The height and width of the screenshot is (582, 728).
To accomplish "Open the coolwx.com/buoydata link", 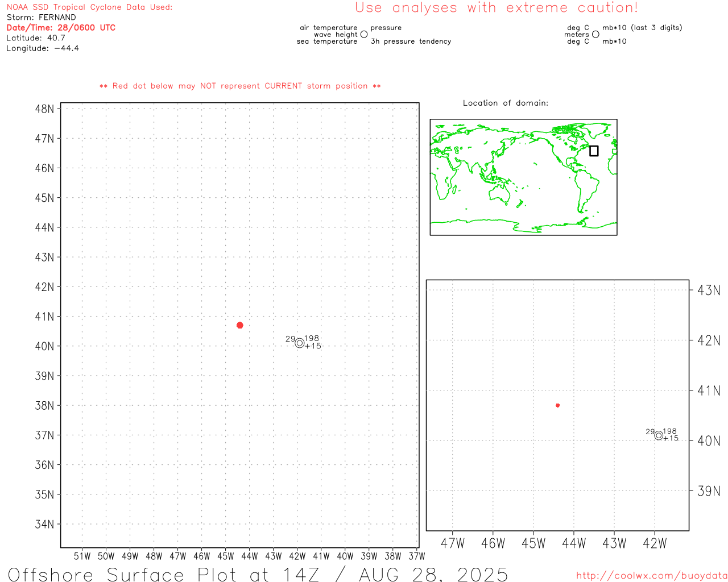I will tap(652, 576).
